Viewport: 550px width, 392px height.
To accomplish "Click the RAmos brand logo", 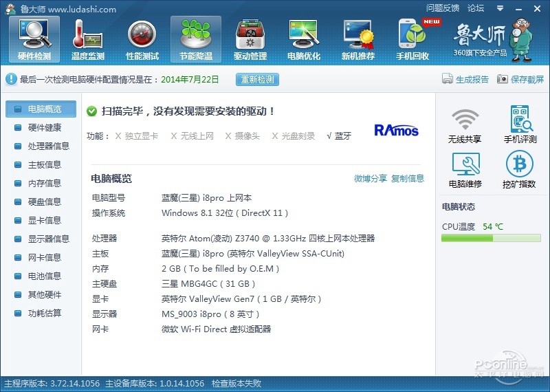I will click(x=397, y=130).
